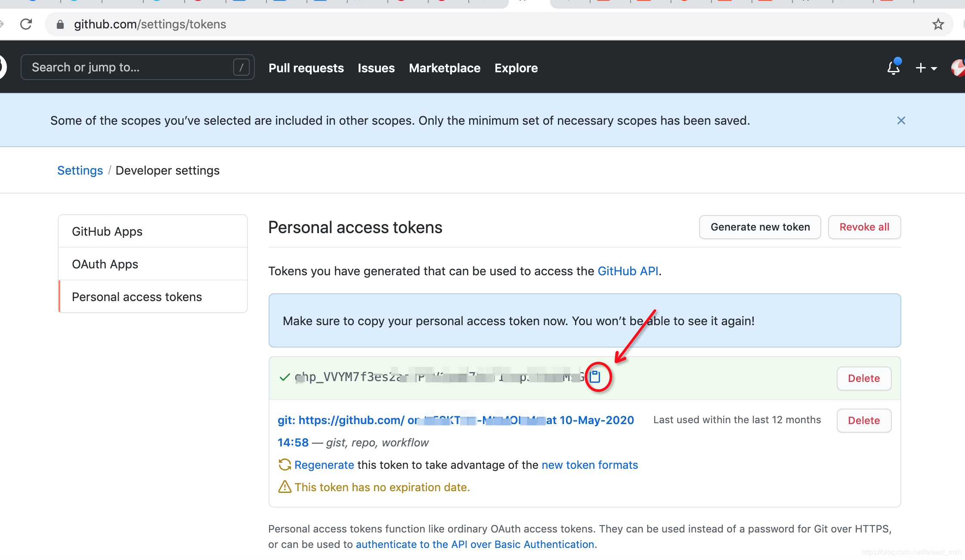Dismiss the blue scopes notification banner

[x=900, y=120]
